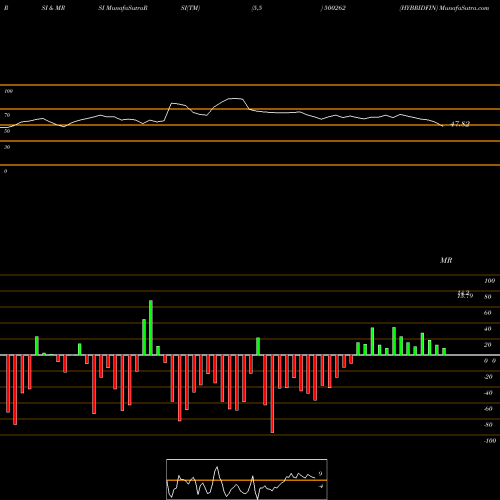Click the tallest green MR histogram bar
The height and width of the screenshot is (500, 500).
151,328
